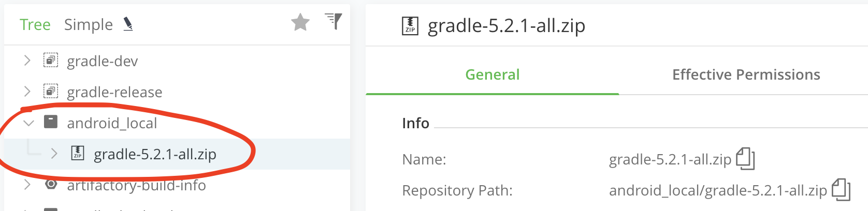Screen dimensions: 868x211
Task: Click the gradle-dev virtual repository icon
Action: pos(51,61)
